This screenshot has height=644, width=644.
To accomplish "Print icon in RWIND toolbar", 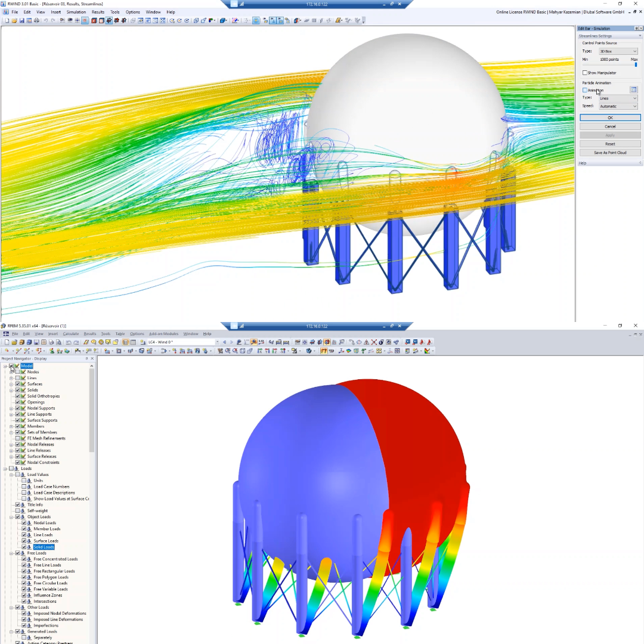I will (x=36, y=20).
